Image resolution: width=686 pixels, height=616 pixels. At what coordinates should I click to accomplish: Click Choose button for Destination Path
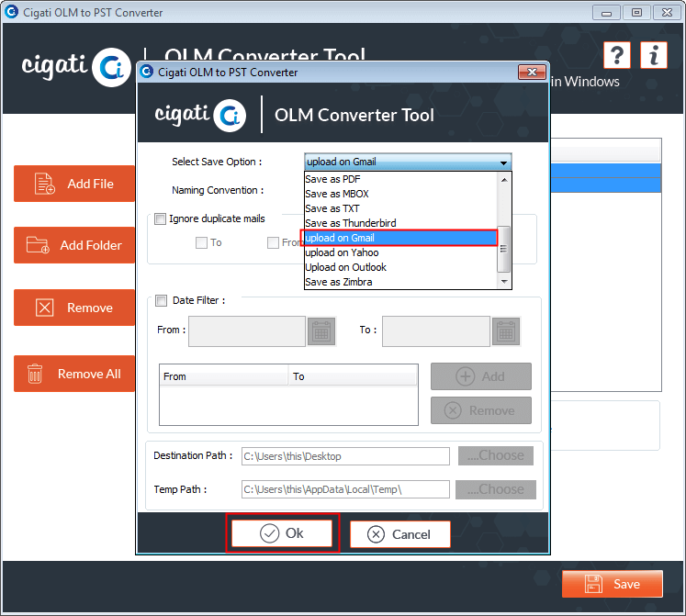pyautogui.click(x=496, y=455)
